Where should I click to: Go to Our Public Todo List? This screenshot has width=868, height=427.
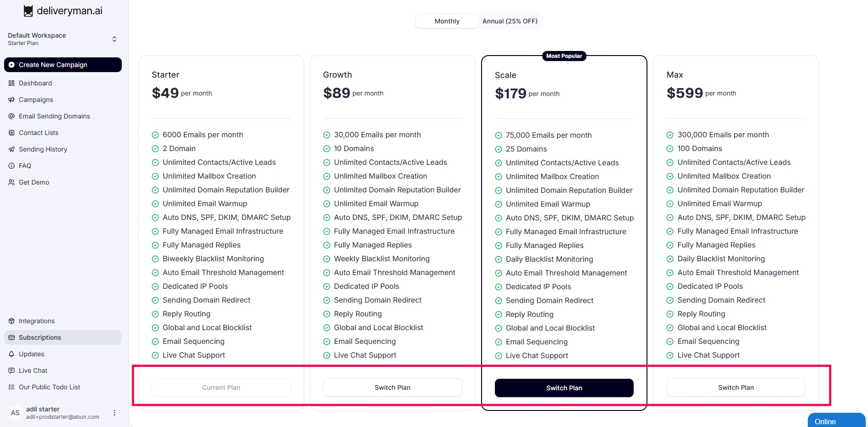click(49, 387)
